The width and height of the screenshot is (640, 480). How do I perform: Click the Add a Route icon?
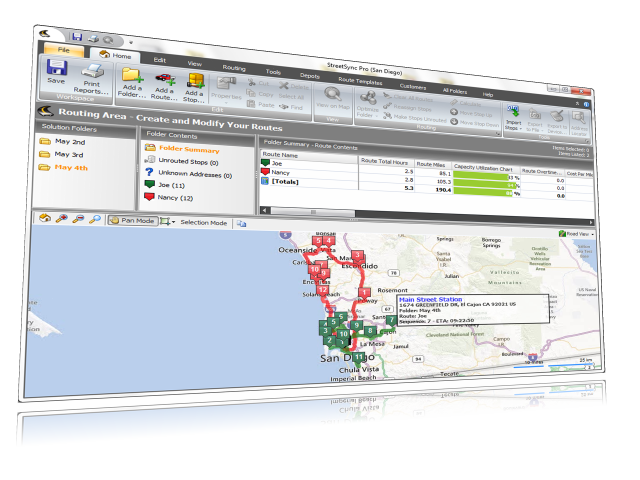[x=163, y=82]
